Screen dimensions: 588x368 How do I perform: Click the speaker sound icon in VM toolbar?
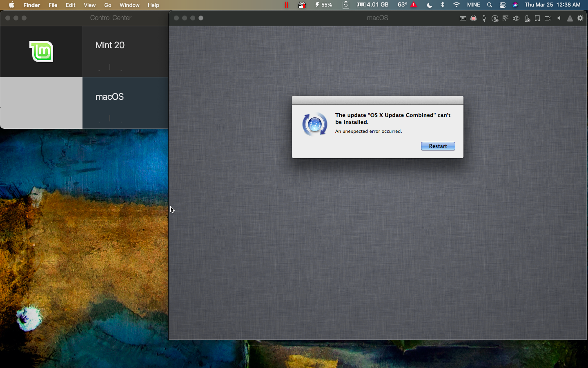click(516, 18)
